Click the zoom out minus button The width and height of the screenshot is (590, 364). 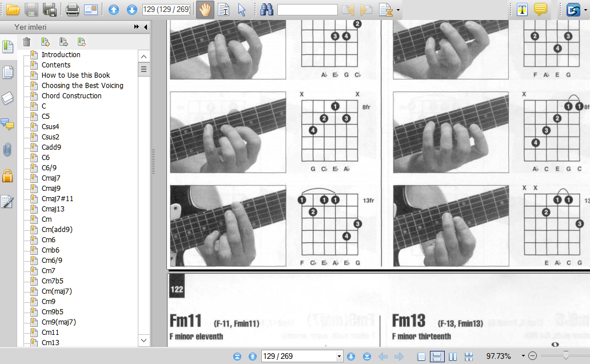(533, 356)
